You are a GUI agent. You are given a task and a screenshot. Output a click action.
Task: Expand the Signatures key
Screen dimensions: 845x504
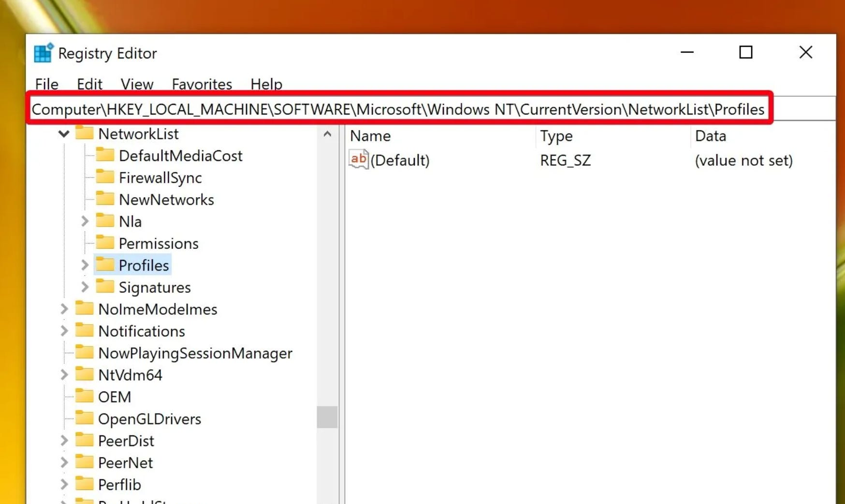[85, 287]
